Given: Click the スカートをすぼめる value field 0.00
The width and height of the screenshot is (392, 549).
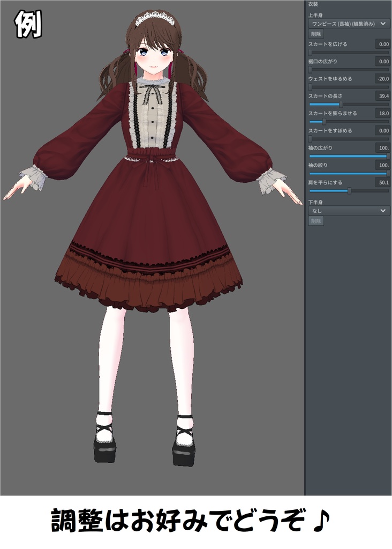Looking at the screenshot, I should pyautogui.click(x=382, y=131).
